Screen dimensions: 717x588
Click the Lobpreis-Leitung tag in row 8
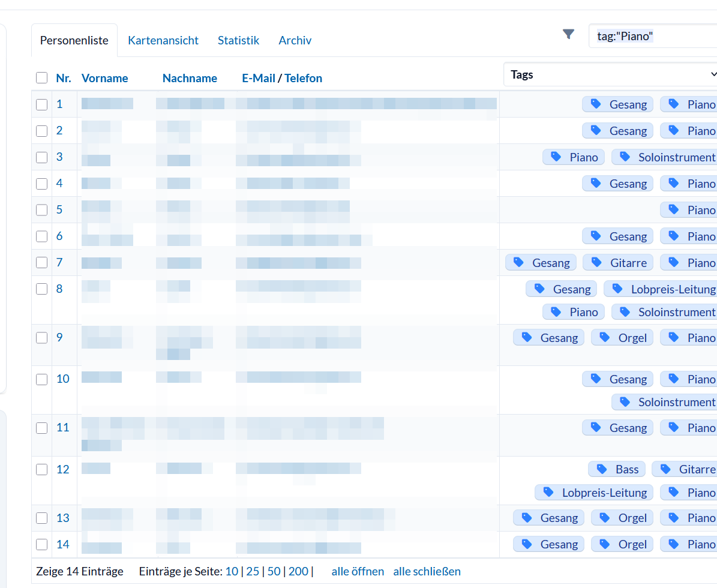pos(660,289)
